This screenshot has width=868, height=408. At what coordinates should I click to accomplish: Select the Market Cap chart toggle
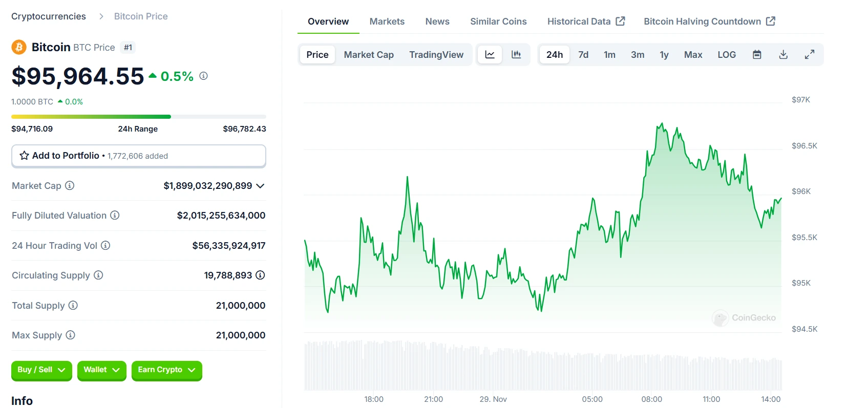(x=369, y=54)
